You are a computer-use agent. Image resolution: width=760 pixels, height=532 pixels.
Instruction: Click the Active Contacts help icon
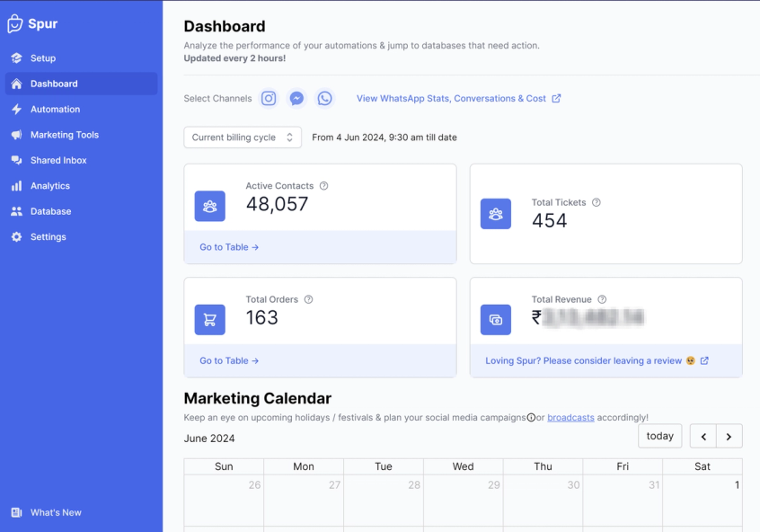coord(323,186)
